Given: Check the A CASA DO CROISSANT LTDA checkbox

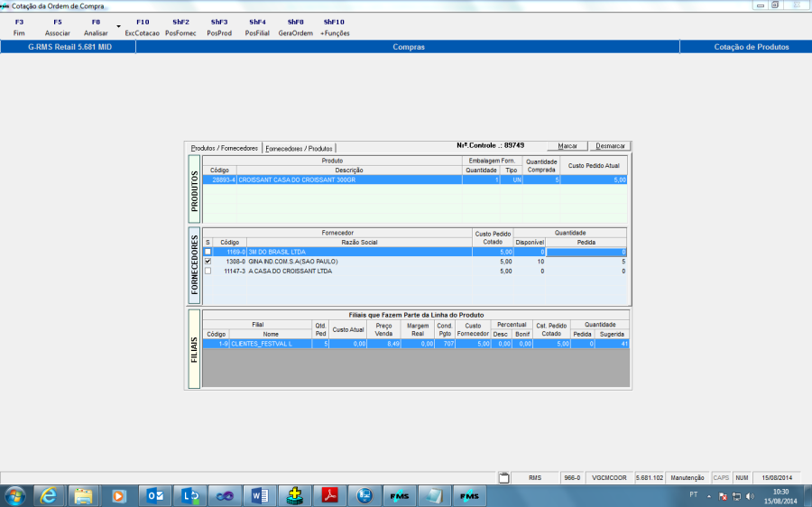Looking at the screenshot, I should (208, 271).
